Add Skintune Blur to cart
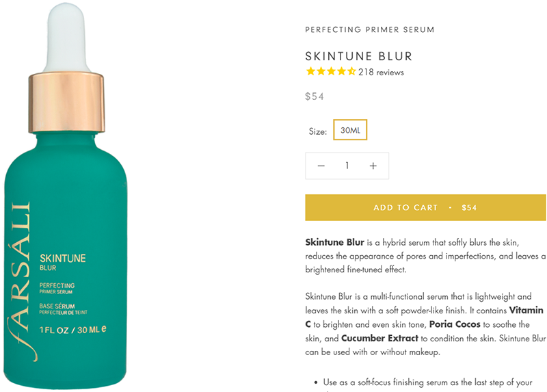The image size is (547, 392). click(x=425, y=207)
